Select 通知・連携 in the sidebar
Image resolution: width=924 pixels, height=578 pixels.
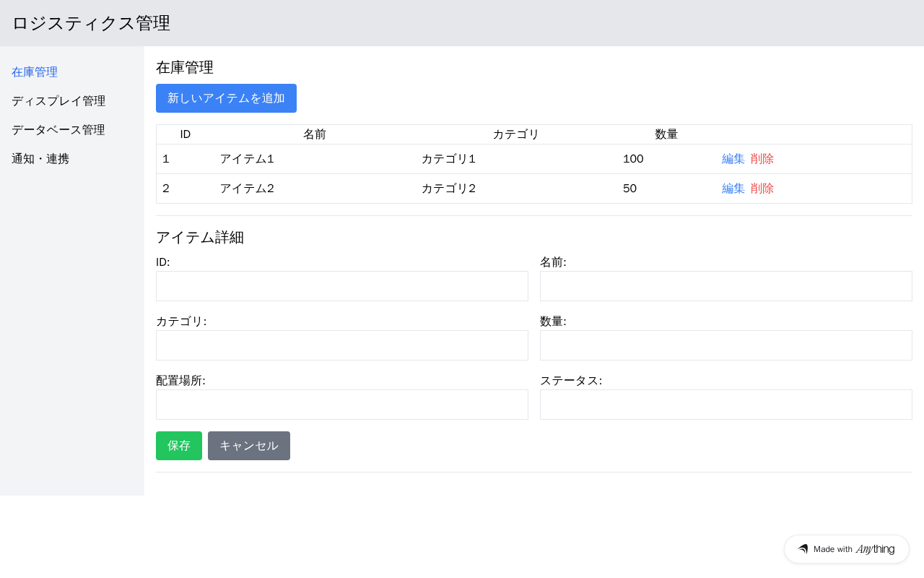(40, 159)
